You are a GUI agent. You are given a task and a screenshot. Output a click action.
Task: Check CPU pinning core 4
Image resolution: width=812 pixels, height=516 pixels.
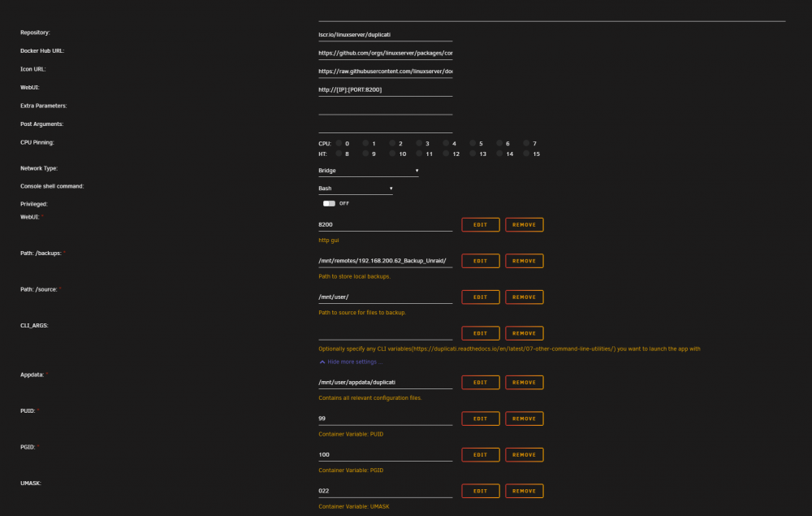(x=446, y=144)
